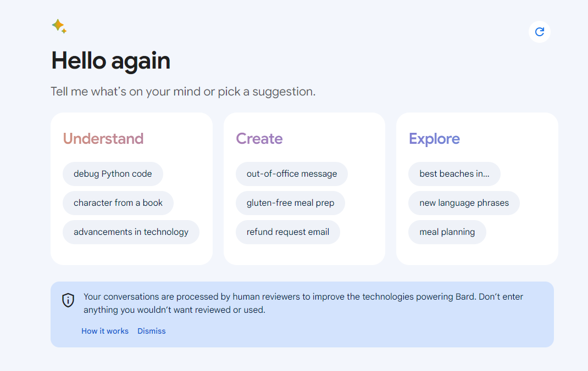
Task: Select the 'out-of-office message' chip
Action: [x=292, y=174]
